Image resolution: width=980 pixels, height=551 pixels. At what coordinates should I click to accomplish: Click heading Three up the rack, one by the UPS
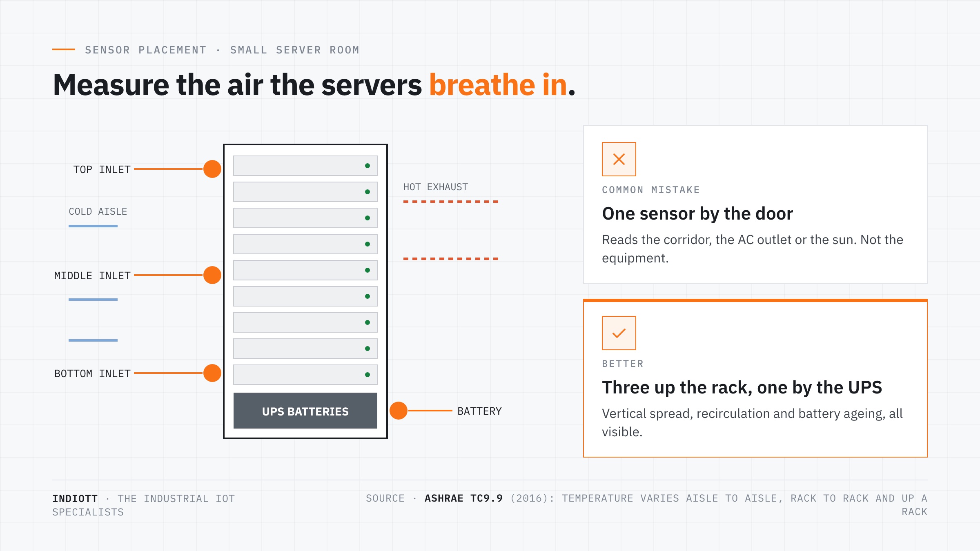742,387
